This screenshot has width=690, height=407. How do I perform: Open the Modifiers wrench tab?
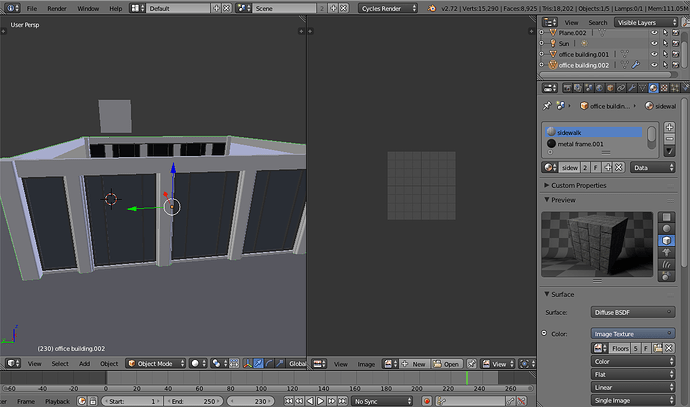631,88
